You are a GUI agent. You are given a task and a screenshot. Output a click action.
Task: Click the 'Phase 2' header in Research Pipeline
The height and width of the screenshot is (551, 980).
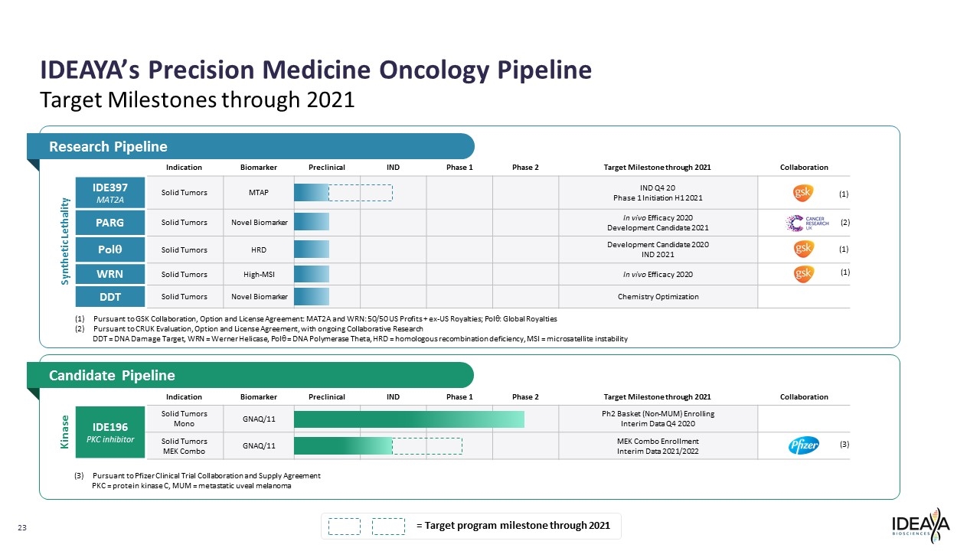point(525,168)
